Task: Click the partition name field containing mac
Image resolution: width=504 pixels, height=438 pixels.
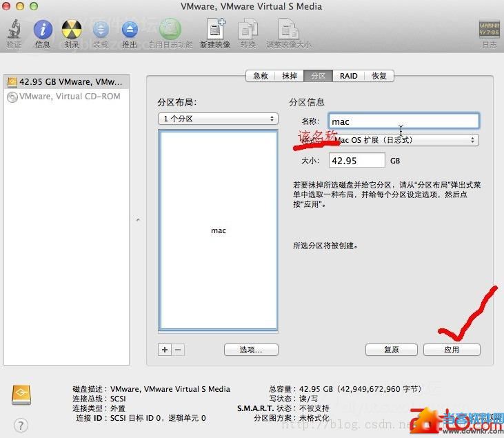Action: pos(404,121)
